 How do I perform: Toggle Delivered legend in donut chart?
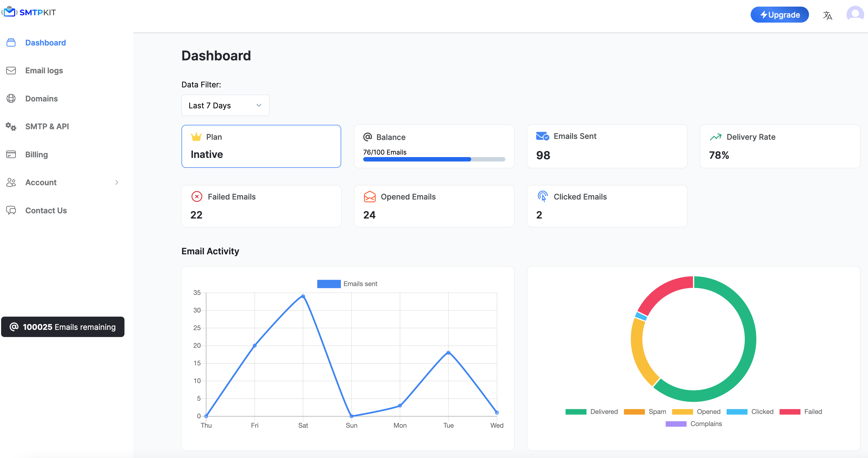pyautogui.click(x=591, y=411)
